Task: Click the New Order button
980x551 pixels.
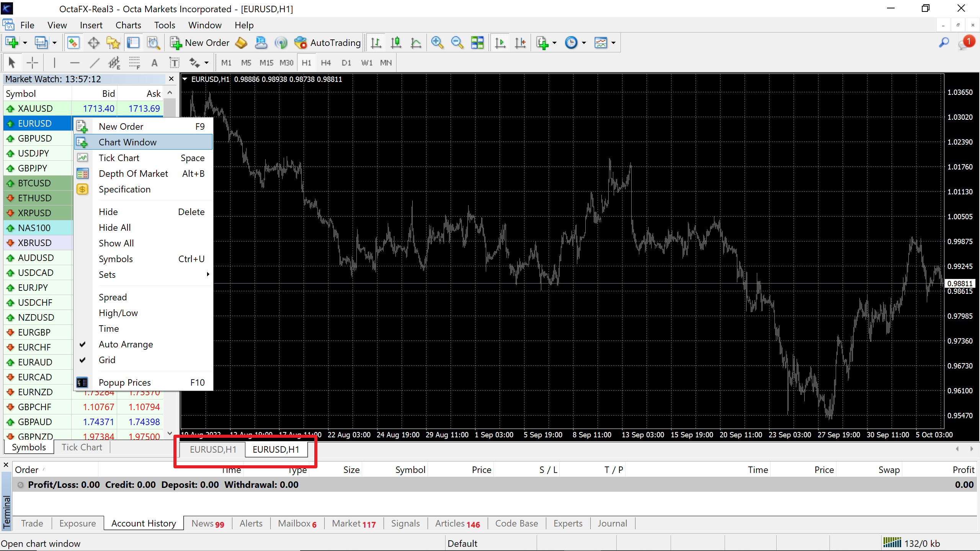Action: pyautogui.click(x=199, y=42)
